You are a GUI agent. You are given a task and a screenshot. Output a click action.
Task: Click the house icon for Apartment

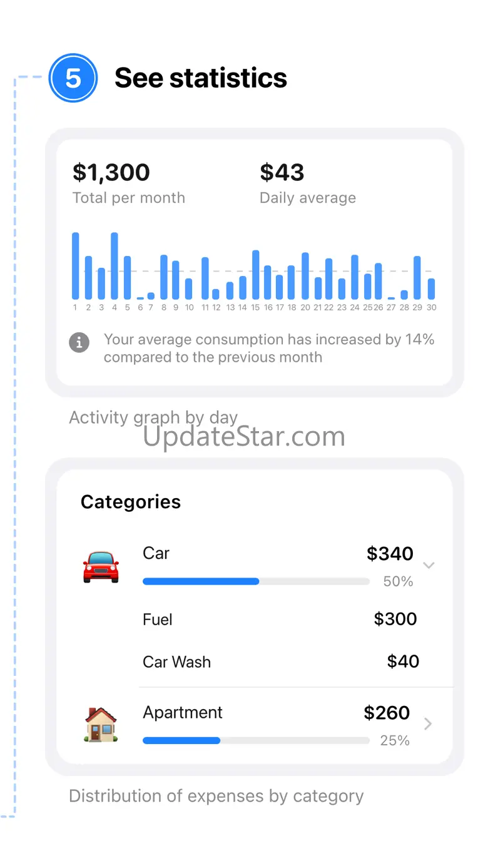click(101, 725)
